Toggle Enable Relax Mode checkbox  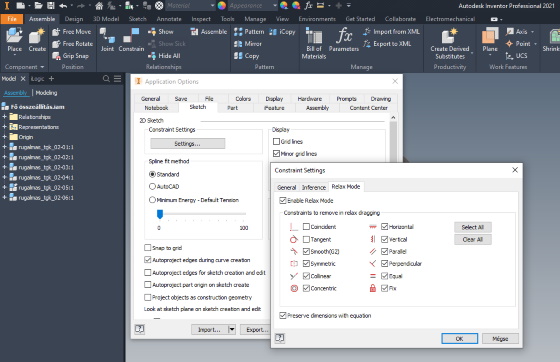pyautogui.click(x=283, y=201)
